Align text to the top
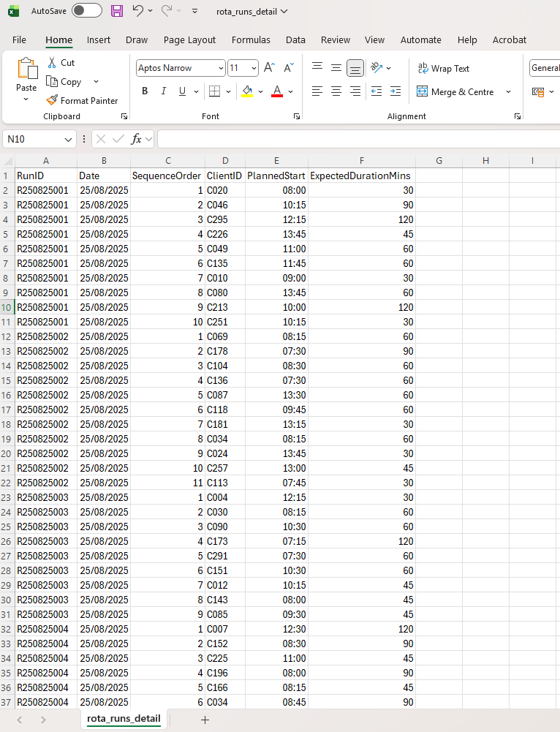Viewport: 560px width, 732px height. (x=317, y=68)
